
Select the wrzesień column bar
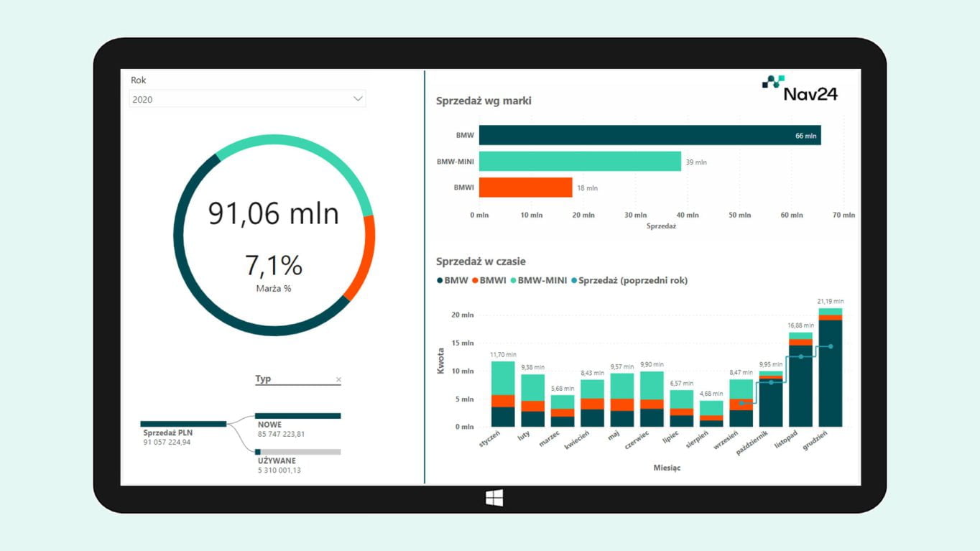741,403
